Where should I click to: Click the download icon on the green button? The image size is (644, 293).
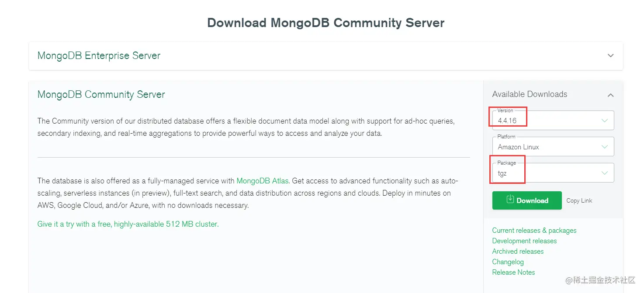point(510,200)
